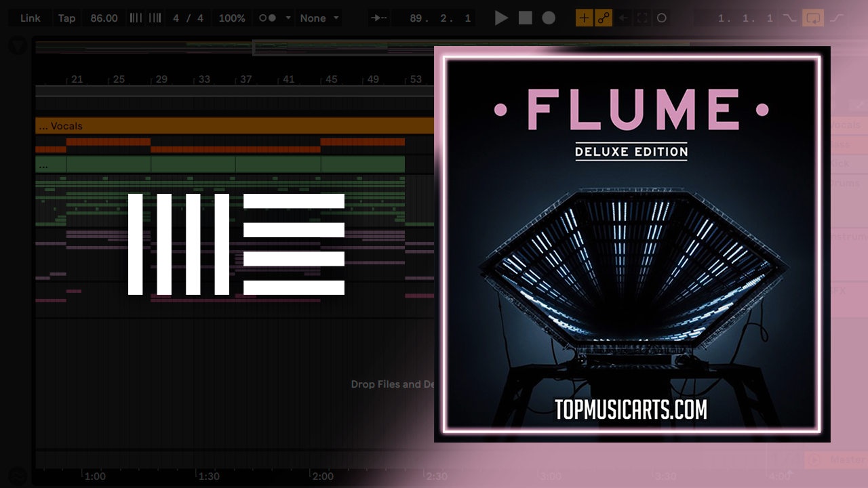The width and height of the screenshot is (868, 488).
Task: Click the 100% groove amount field
Action: [232, 18]
